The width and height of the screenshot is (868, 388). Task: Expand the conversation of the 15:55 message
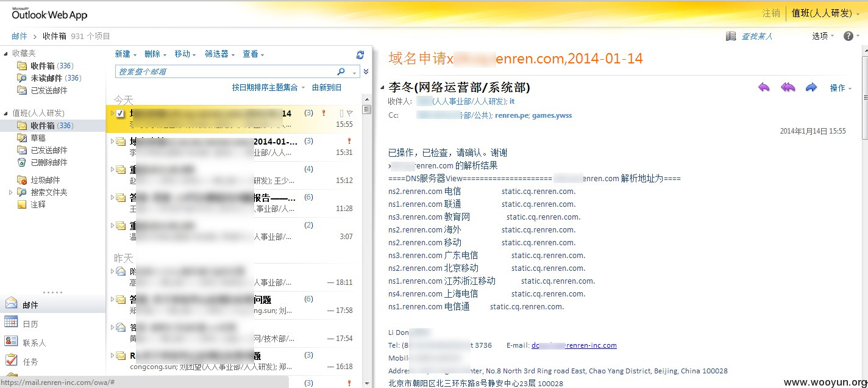pos(112,113)
